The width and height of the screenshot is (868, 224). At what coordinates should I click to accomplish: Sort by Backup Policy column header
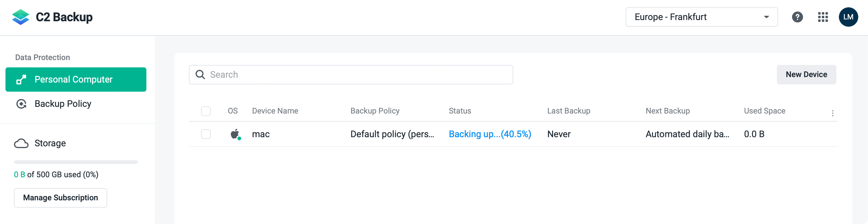click(x=375, y=111)
